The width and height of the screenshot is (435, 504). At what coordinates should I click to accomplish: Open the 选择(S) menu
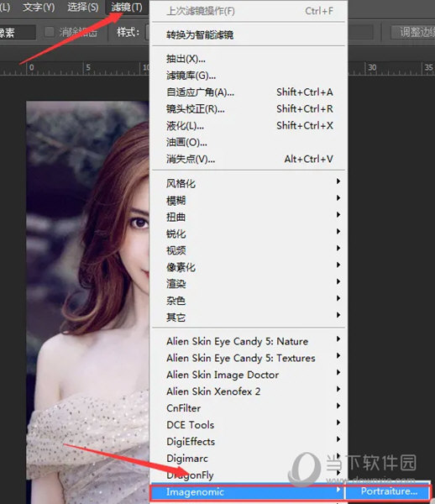82,7
